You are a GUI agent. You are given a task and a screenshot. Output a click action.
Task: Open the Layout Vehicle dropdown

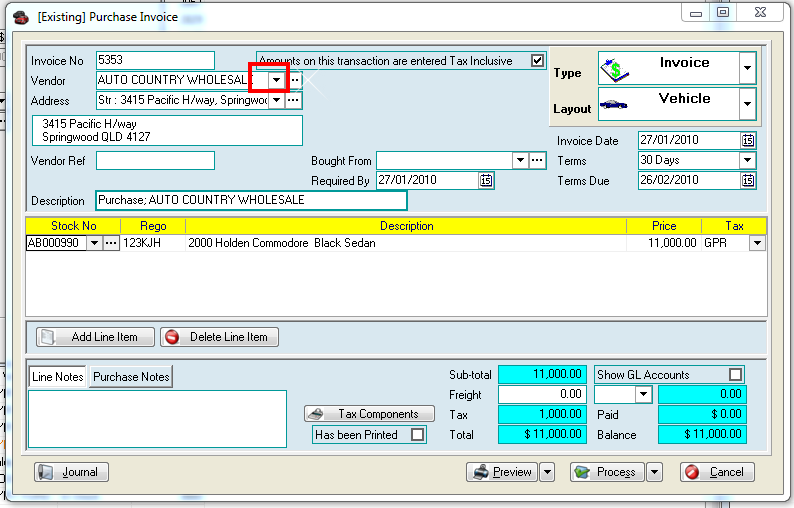click(x=747, y=104)
